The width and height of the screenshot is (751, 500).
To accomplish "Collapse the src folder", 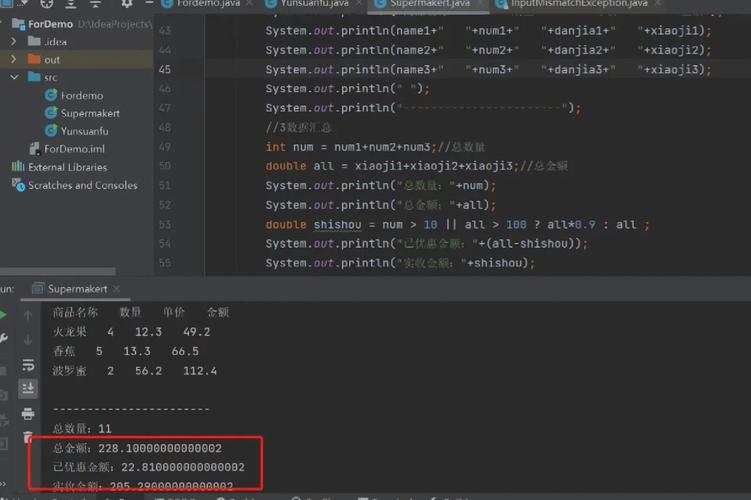I will tap(13, 77).
